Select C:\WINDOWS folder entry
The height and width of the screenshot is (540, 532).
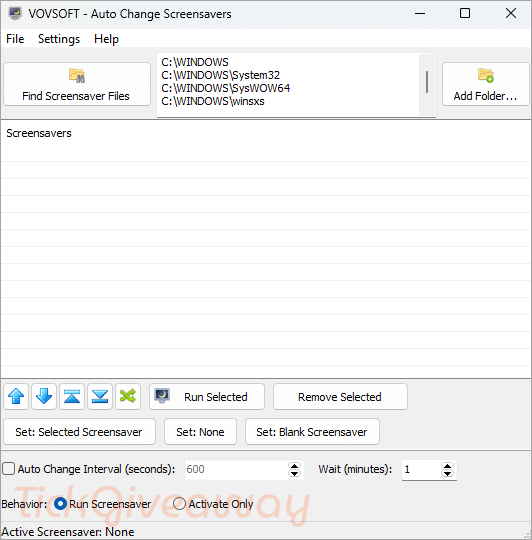pos(195,62)
